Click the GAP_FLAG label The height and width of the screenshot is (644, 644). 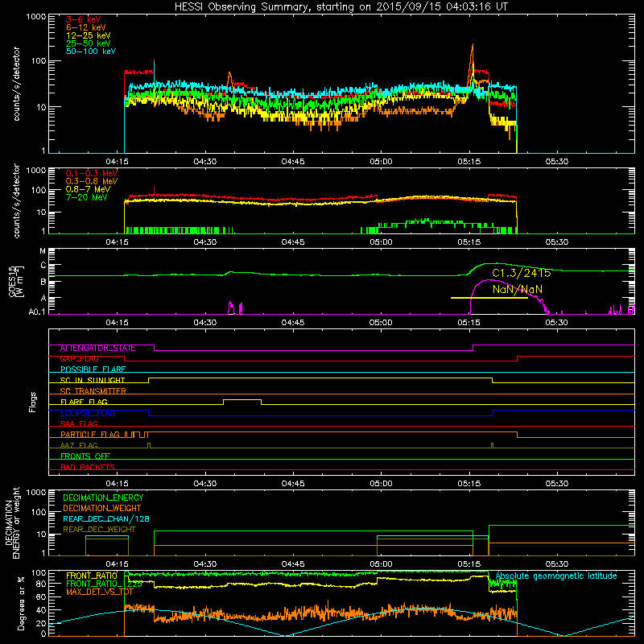pos(79,359)
